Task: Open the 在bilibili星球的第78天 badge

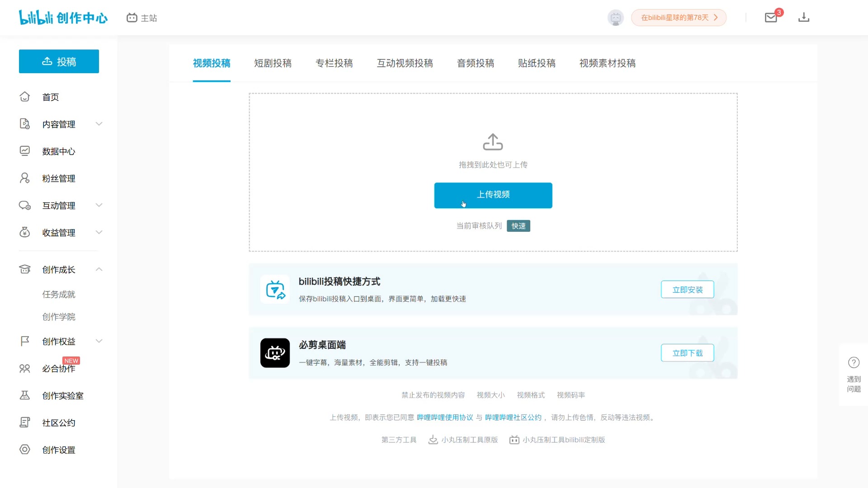Action: click(679, 18)
